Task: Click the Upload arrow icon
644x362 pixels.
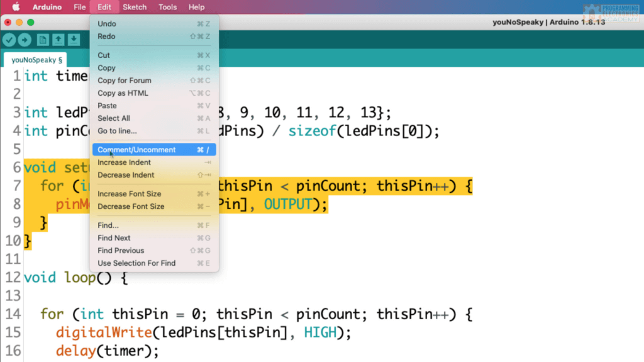Action: [x=25, y=40]
